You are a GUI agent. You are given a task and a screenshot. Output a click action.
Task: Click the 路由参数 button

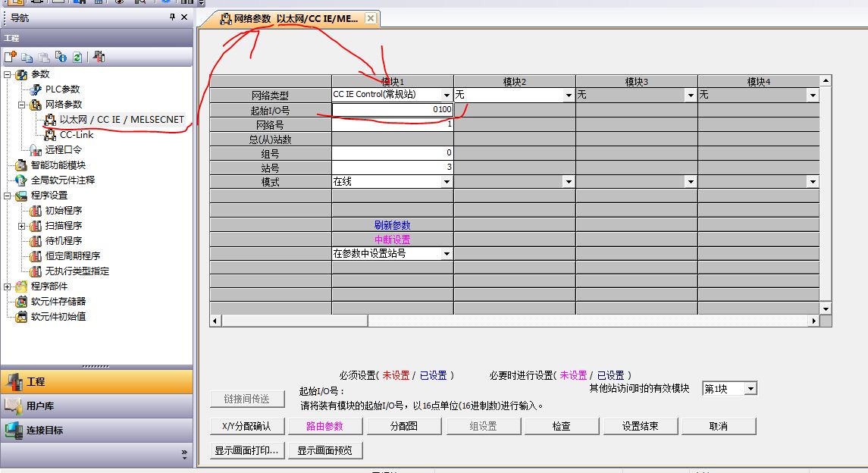tap(324, 426)
